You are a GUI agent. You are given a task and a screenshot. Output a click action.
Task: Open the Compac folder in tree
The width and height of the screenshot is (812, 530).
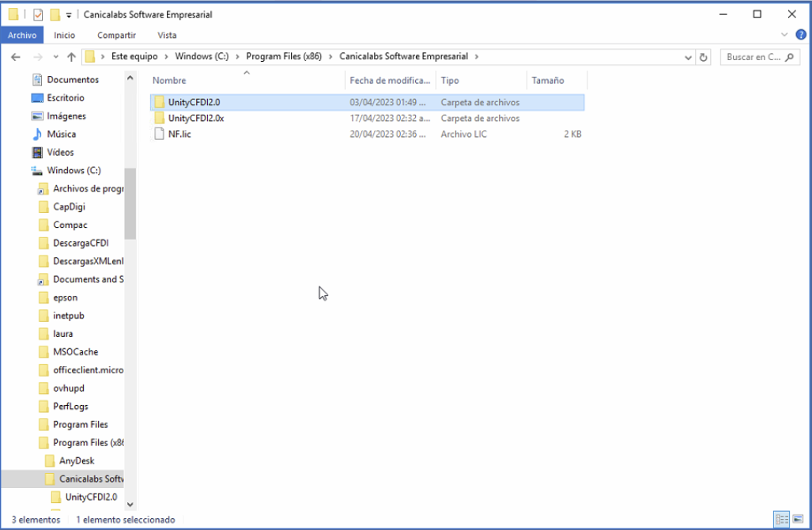point(70,225)
